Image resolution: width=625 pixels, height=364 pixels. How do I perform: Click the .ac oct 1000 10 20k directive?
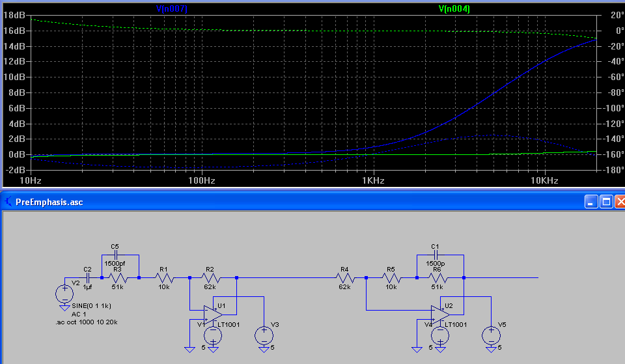click(x=87, y=322)
